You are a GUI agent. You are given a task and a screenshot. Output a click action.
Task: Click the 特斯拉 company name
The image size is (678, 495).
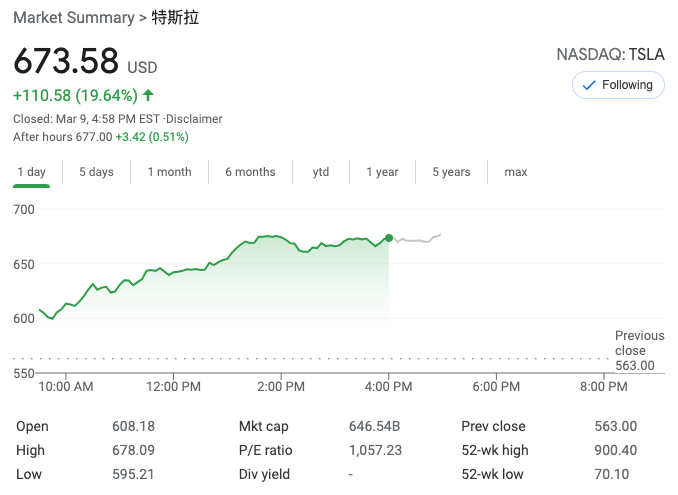click(175, 18)
